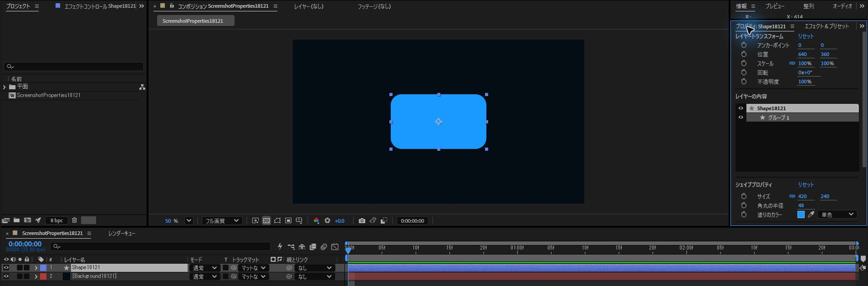The width and height of the screenshot is (868, 286).
Task: Click the graph editor icon in timeline
Action: [x=335, y=247]
